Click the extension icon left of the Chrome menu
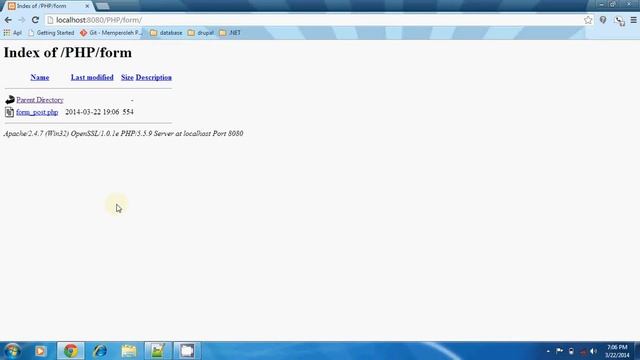The width and height of the screenshot is (640, 360). [x=620, y=21]
